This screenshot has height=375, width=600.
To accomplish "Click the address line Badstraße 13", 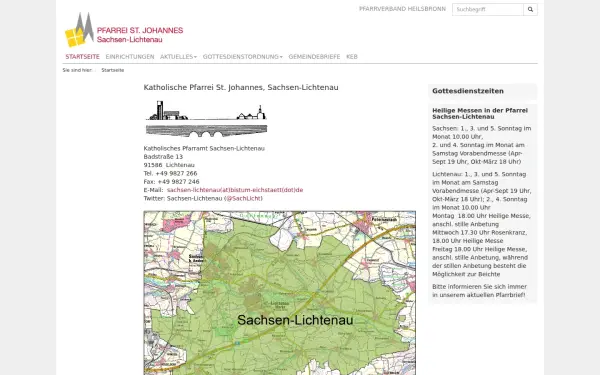I will (163, 157).
